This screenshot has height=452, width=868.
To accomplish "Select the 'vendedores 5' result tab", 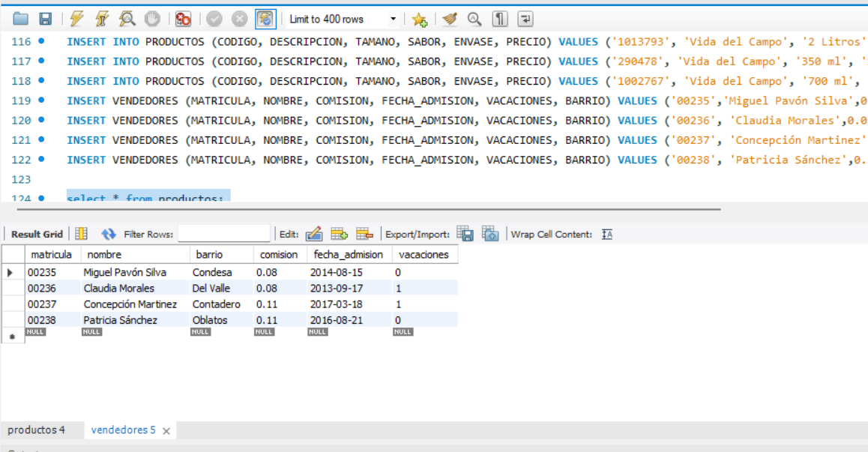I will pyautogui.click(x=123, y=430).
